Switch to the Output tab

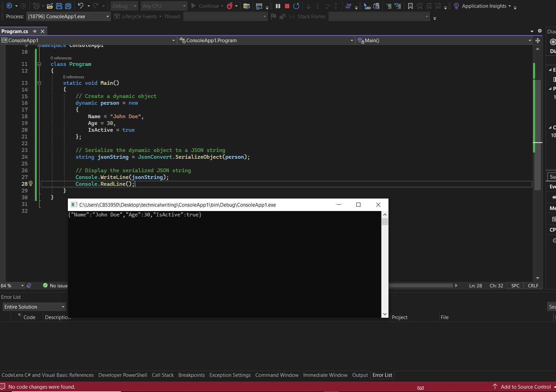coord(360,375)
